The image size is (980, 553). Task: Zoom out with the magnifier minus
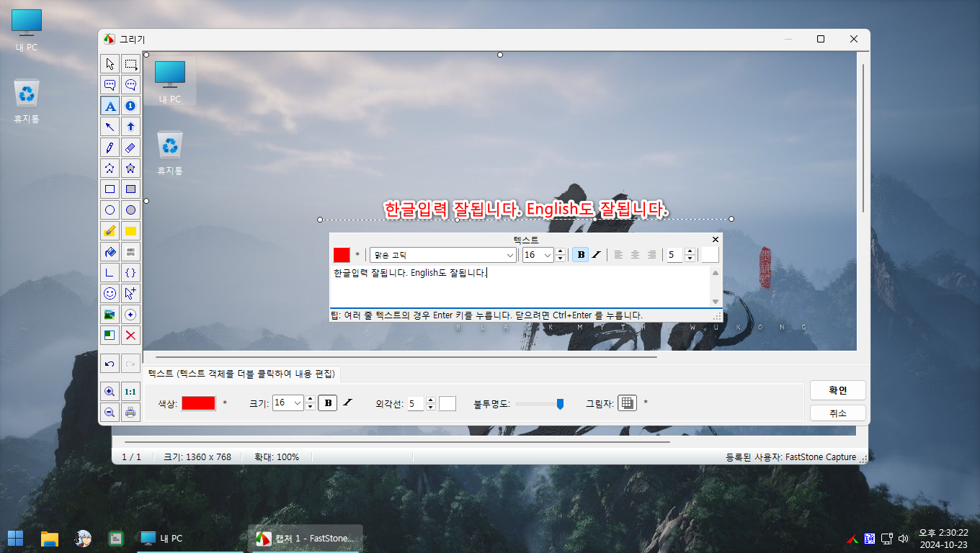[x=110, y=413]
